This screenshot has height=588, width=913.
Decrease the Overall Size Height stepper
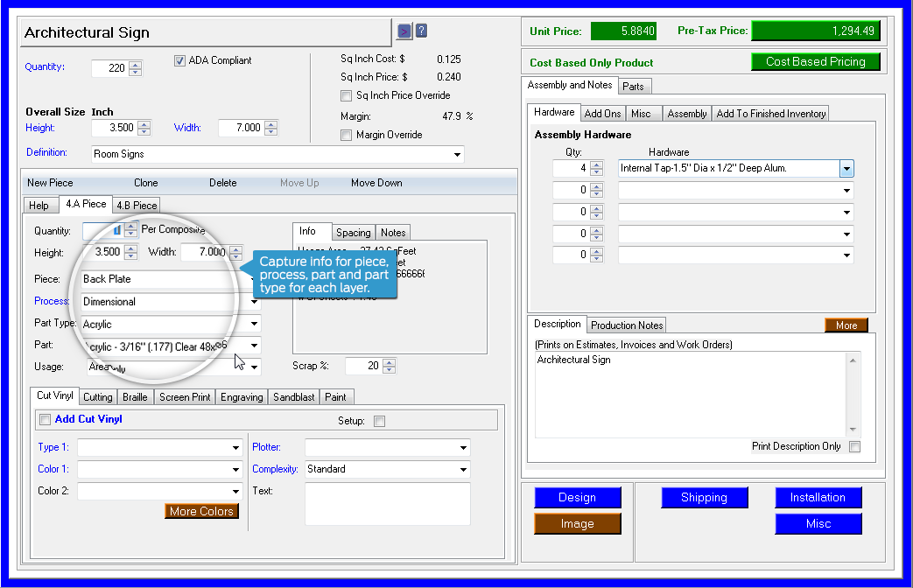(144, 132)
